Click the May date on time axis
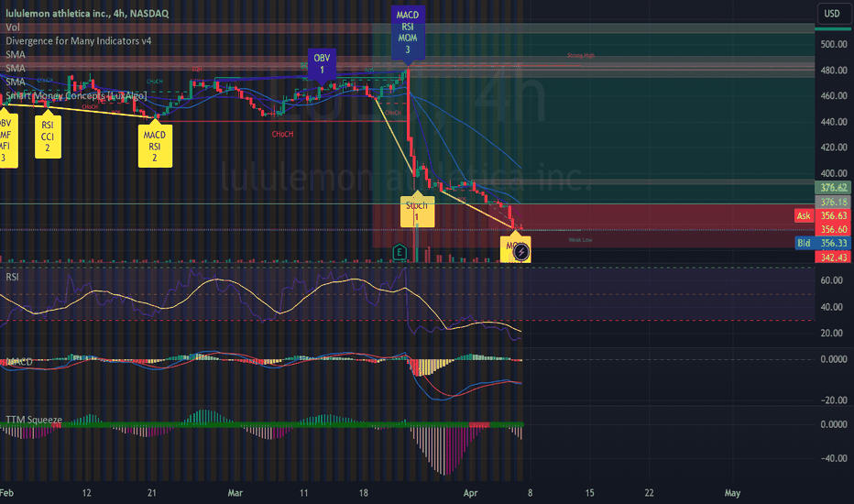Image resolution: width=854 pixels, height=504 pixels. (x=732, y=493)
